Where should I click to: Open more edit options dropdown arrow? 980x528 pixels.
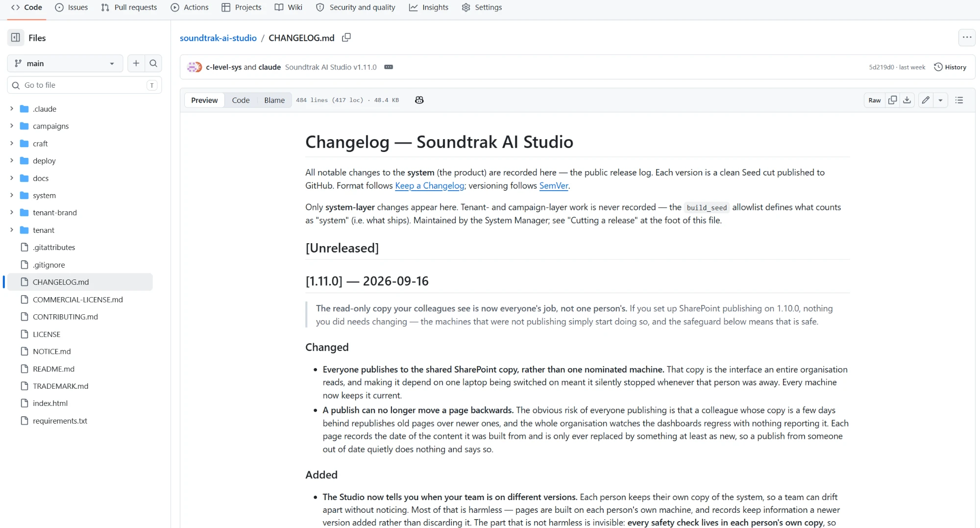[x=940, y=100]
